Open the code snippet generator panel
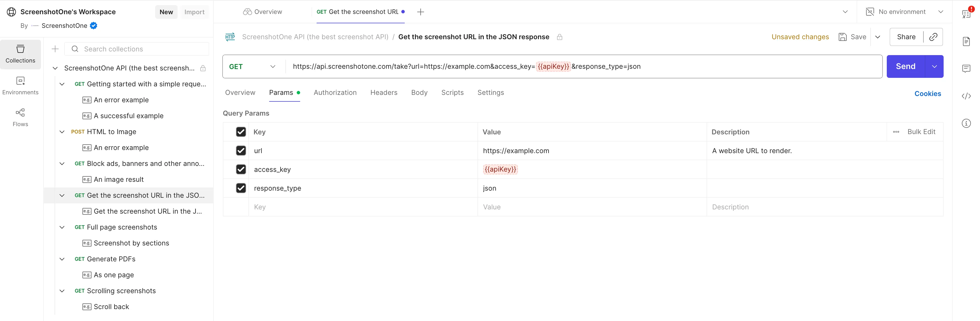 tap(966, 96)
